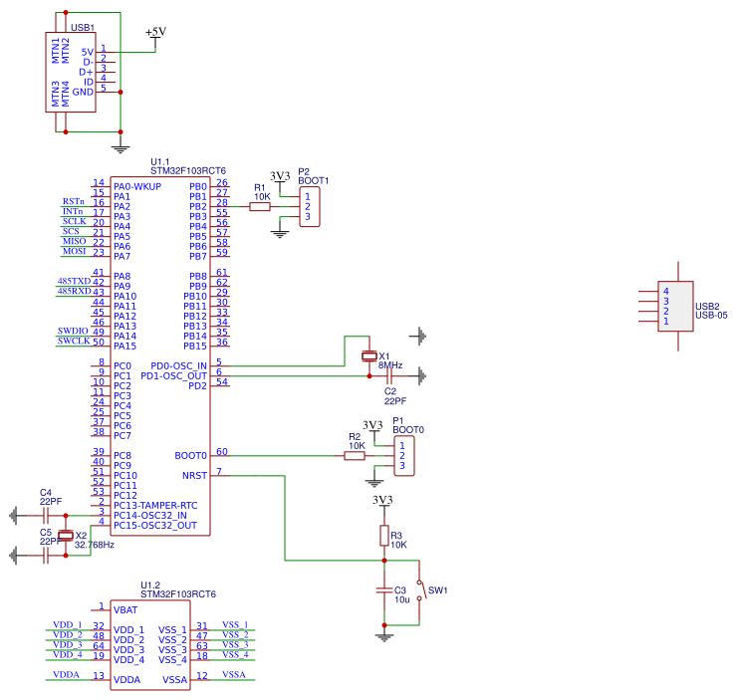Select the 485TXD net label
Viewport: 738px width, 700px height.
tap(74, 281)
